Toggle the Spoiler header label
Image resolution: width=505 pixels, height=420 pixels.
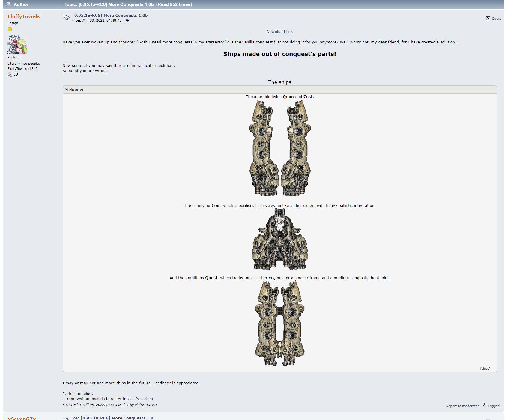(76, 89)
